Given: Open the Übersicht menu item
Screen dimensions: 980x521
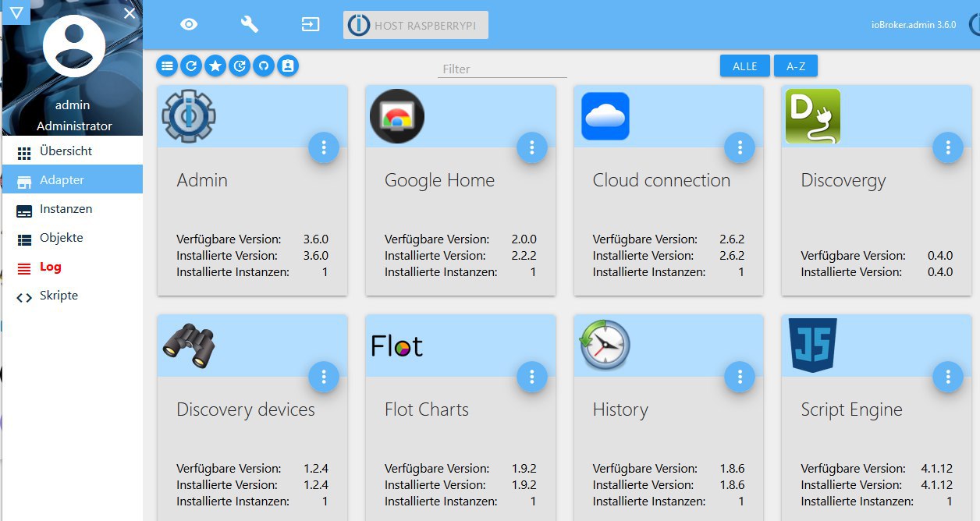Looking at the screenshot, I should coord(73,151).
